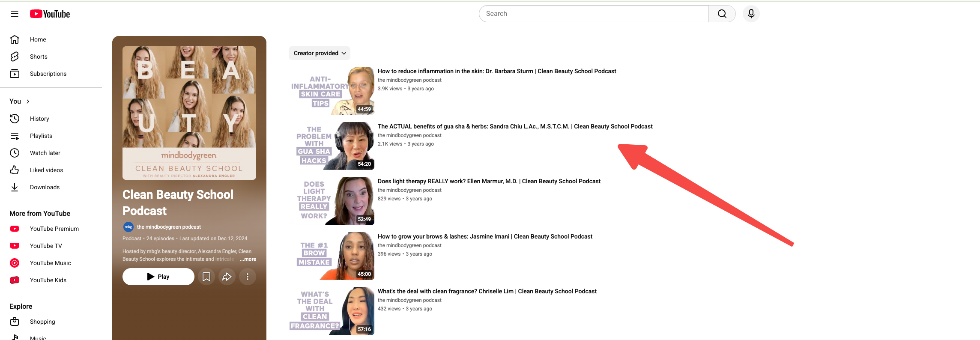This screenshot has width=980, height=340.
Task: Open the light therapy Ellen Marmur episode title
Action: 489,181
